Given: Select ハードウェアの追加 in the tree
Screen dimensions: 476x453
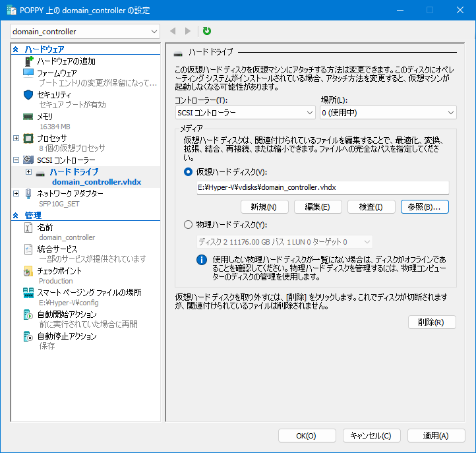Looking at the screenshot, I should click(66, 61).
